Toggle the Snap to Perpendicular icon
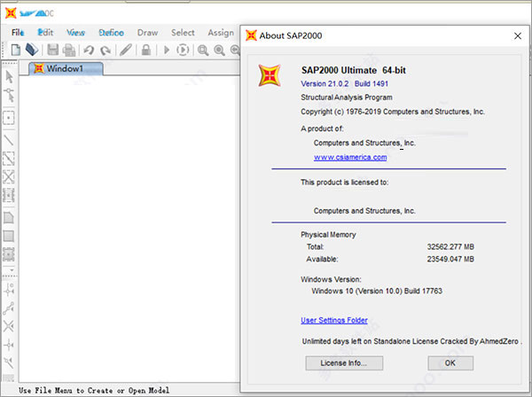This screenshot has width=532, height=397. click(x=9, y=345)
